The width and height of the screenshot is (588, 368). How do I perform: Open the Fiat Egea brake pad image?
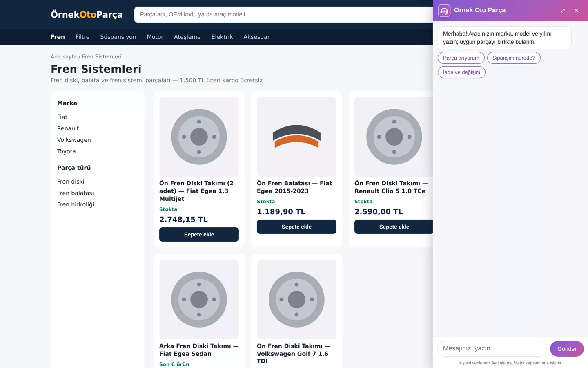tap(296, 137)
